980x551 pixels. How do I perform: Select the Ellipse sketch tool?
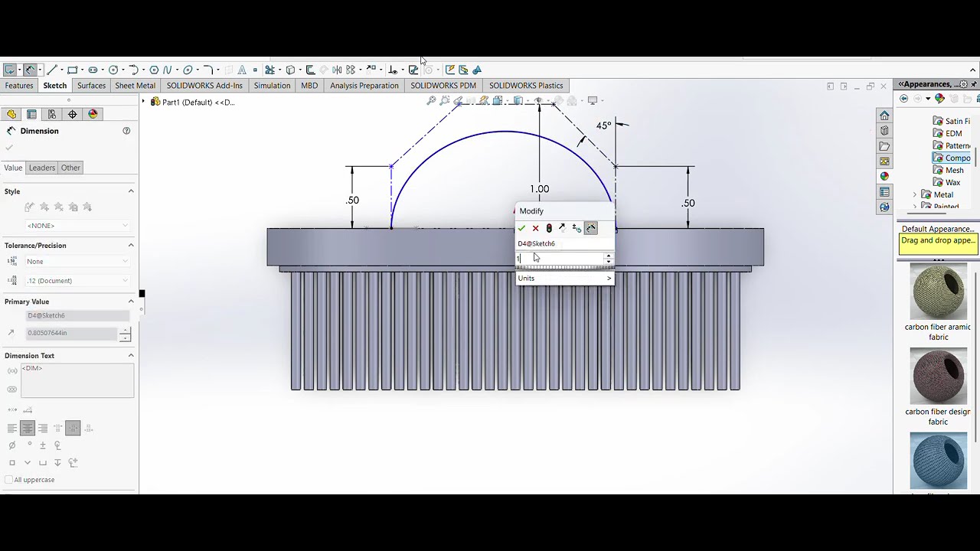[x=188, y=70]
